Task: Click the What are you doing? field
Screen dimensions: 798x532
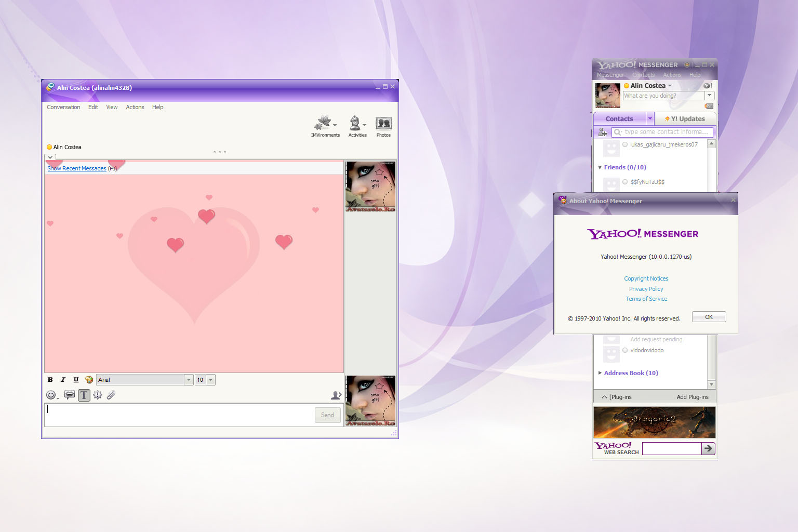Action: tap(663, 96)
